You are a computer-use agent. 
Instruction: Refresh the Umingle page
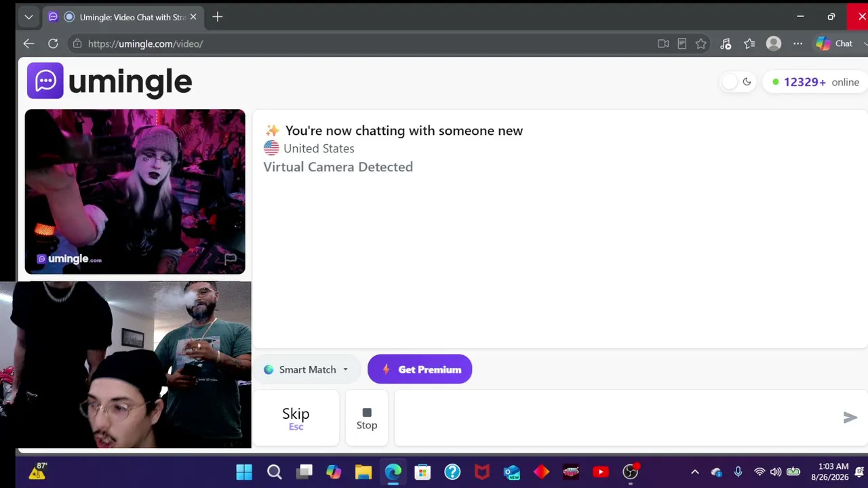(x=53, y=43)
